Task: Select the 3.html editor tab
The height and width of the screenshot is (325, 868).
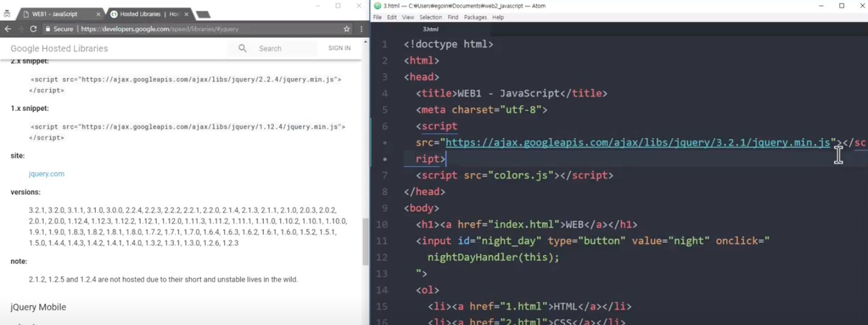Action: coord(430,29)
